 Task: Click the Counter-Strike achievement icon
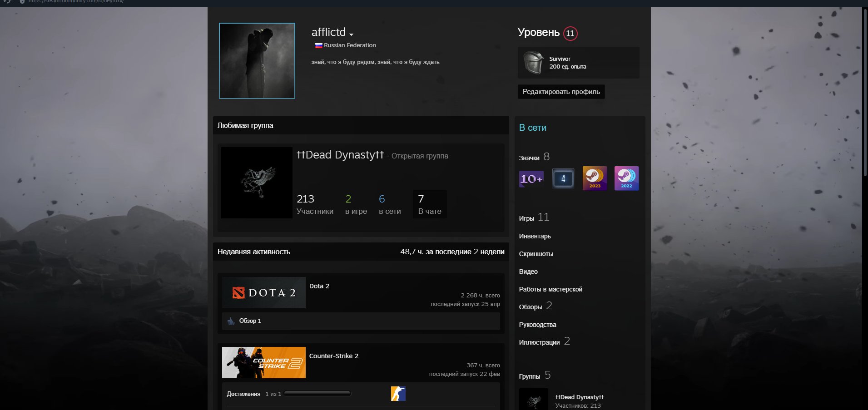point(398,394)
